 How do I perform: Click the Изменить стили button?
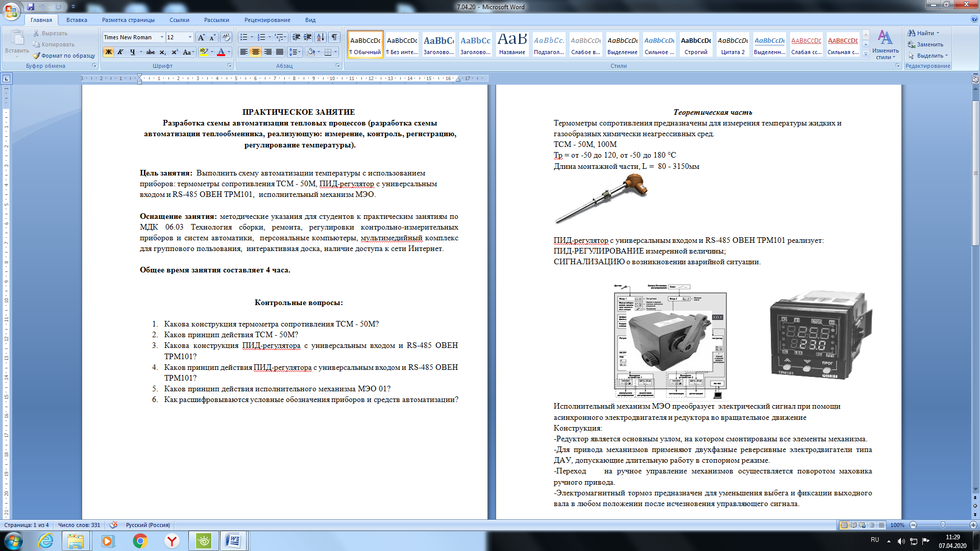click(x=885, y=45)
